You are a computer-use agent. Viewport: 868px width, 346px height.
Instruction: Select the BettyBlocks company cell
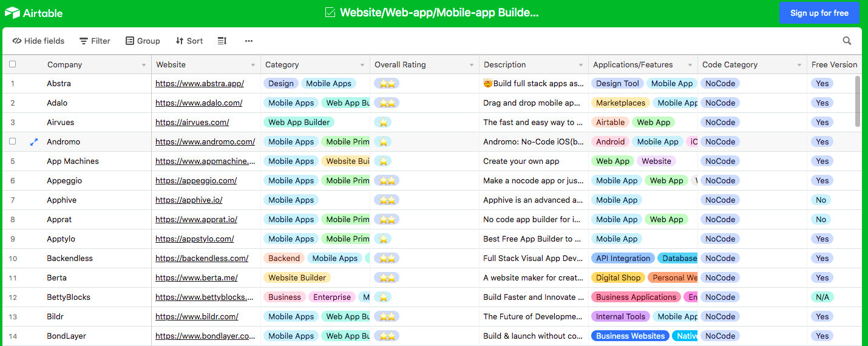click(x=97, y=297)
